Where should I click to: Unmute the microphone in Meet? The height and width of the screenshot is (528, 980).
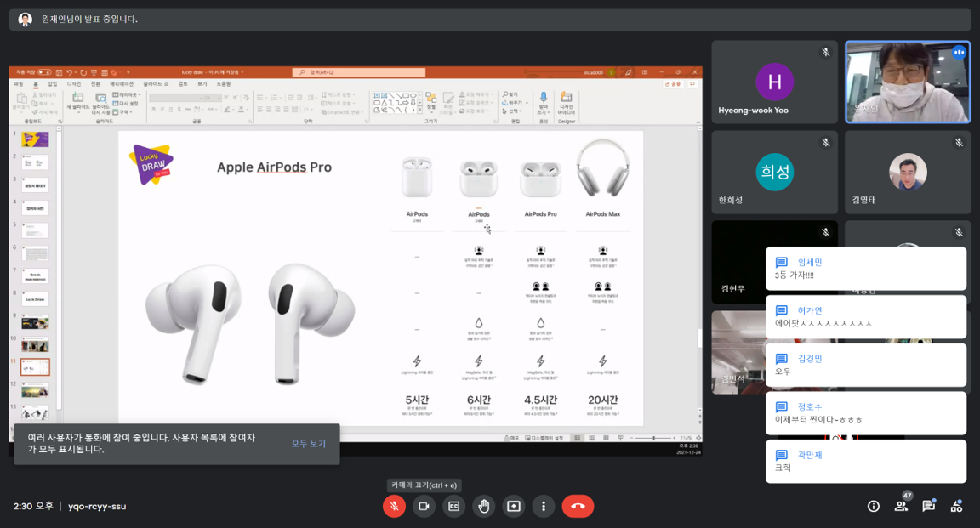pos(394,506)
